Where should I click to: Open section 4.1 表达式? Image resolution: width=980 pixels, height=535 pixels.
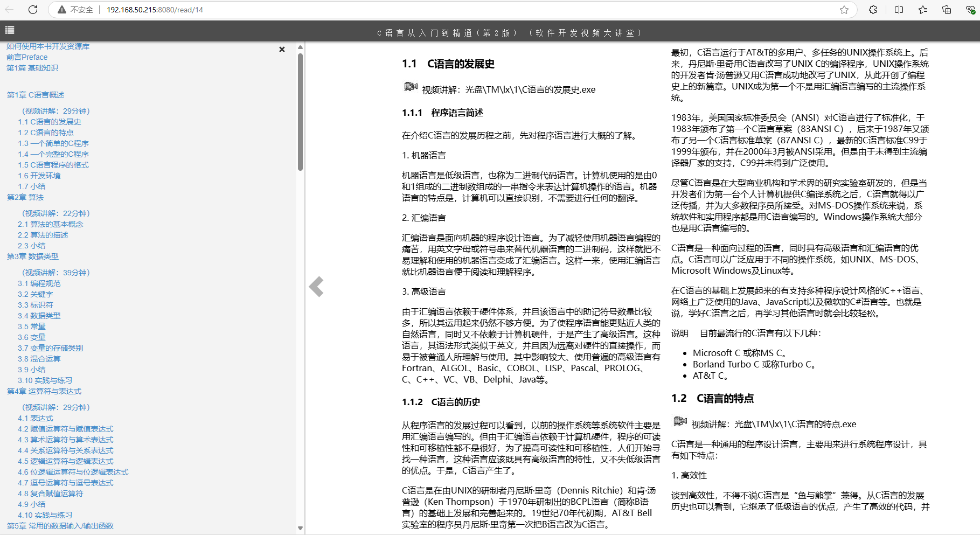point(36,418)
